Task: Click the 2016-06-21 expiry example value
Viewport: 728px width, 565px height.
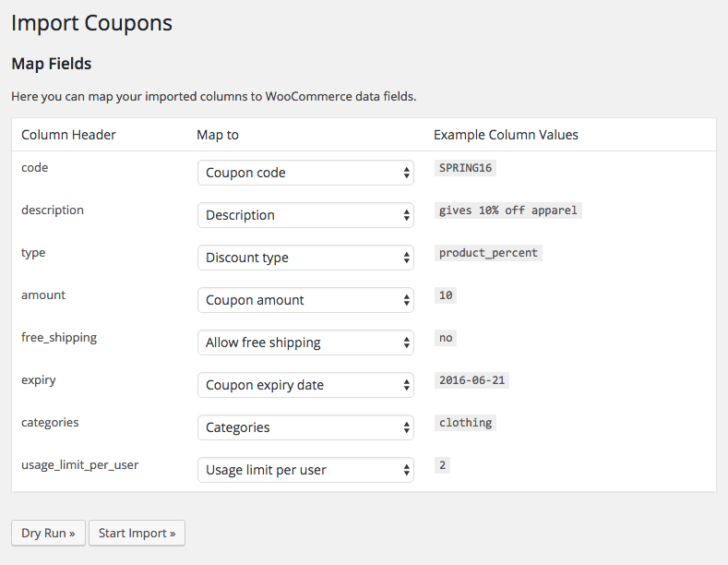Action: (472, 380)
